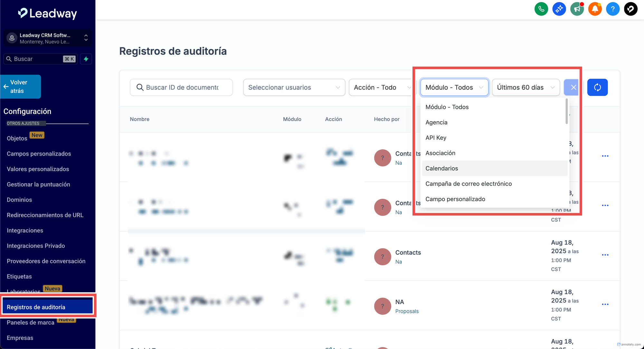Click the Volver atrás button

[x=21, y=87]
